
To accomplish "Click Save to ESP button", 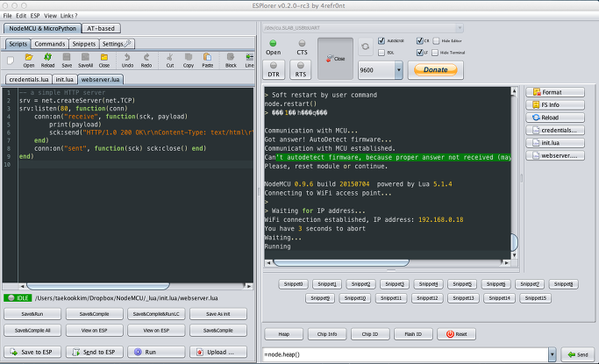I will point(32,352).
